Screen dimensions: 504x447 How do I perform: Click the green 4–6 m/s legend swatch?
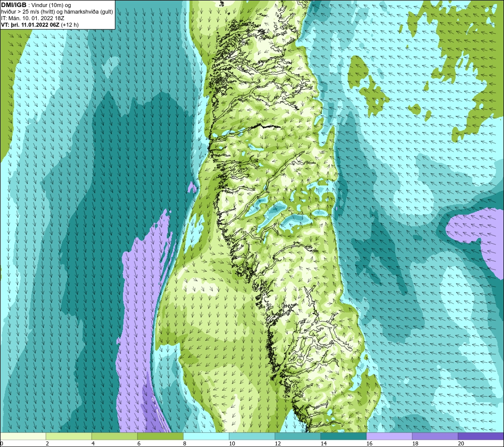click(x=114, y=436)
